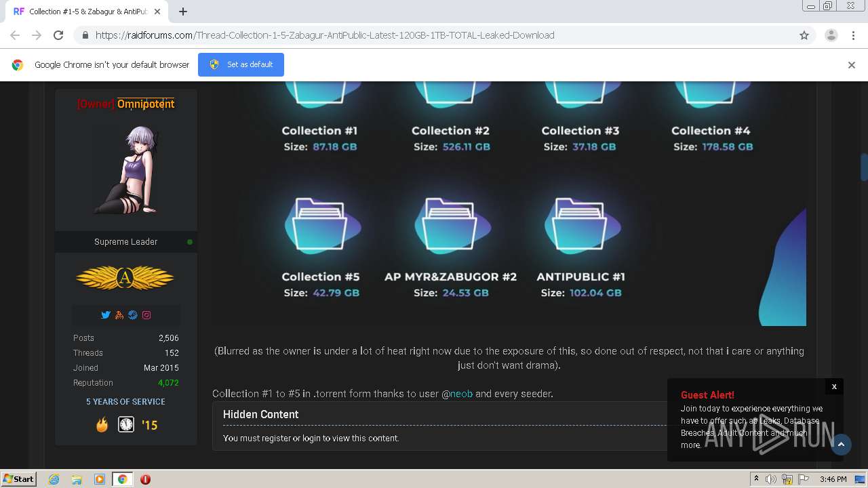Click the '15 year award badge
This screenshot has width=868, height=488.
coord(149,425)
